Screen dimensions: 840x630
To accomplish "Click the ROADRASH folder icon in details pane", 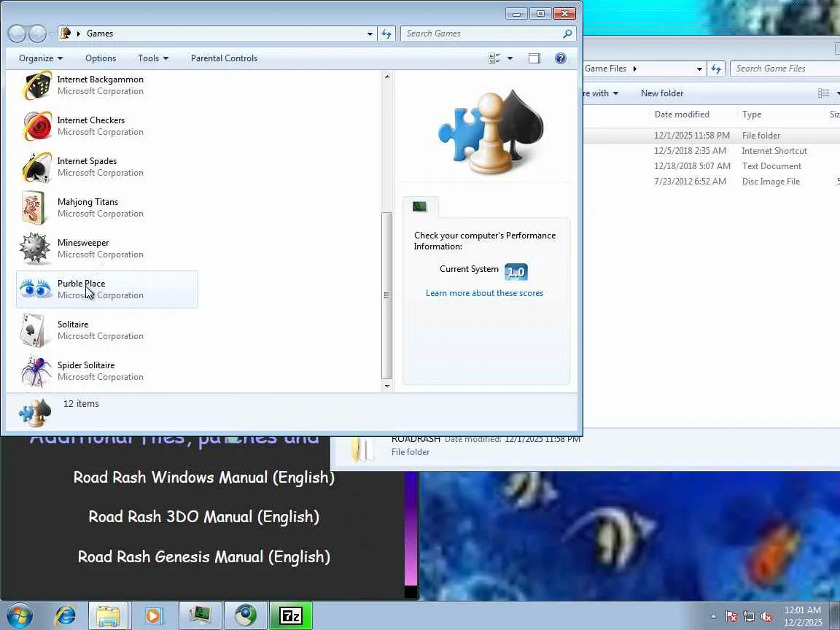I will pos(362,449).
